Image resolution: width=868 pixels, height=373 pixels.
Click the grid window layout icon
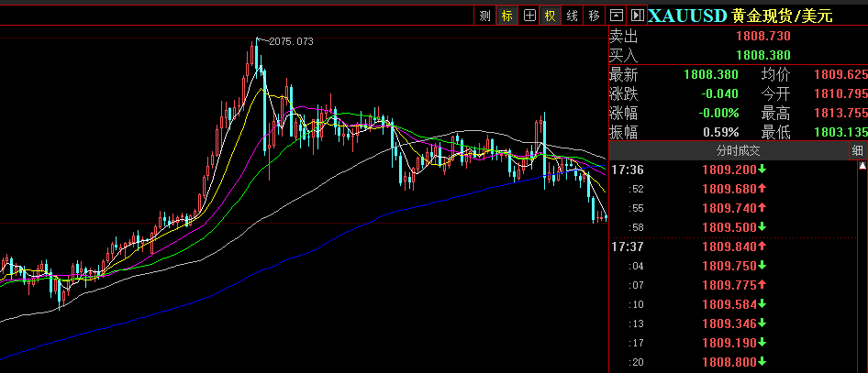(529, 16)
